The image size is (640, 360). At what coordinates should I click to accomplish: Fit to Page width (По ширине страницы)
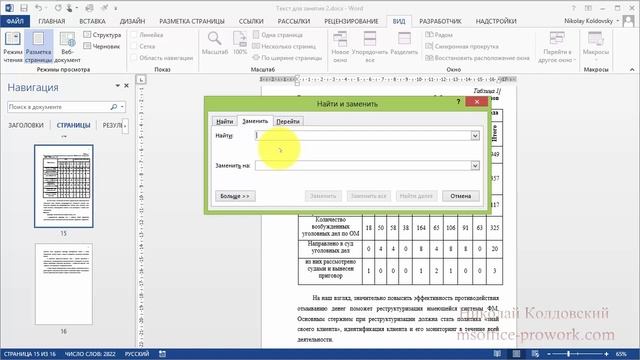[x=287, y=58]
